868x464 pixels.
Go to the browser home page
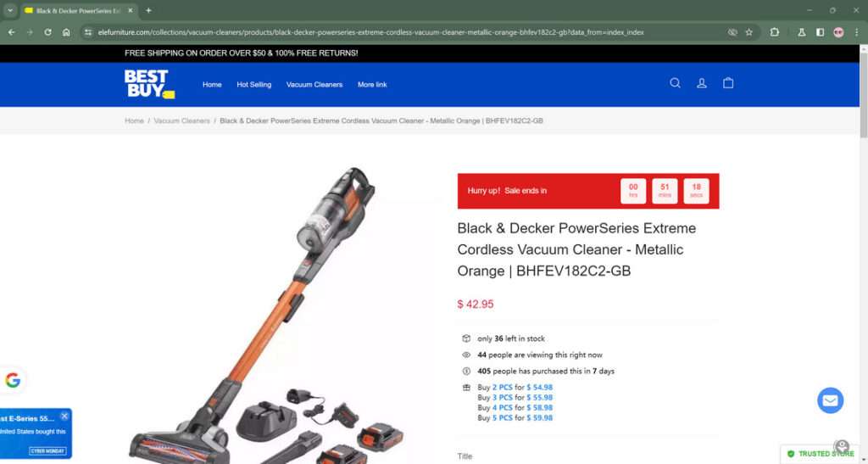click(66, 32)
